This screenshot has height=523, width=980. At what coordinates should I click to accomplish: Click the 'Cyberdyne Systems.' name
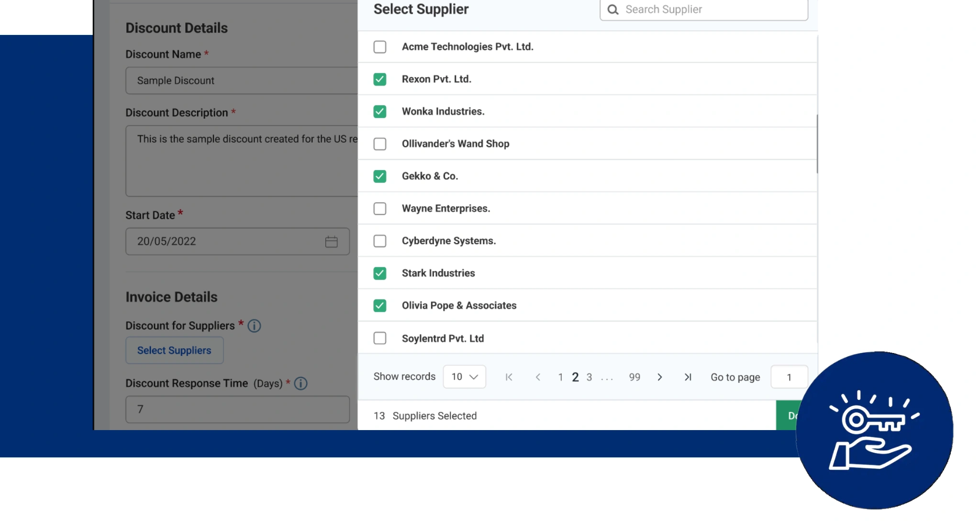pyautogui.click(x=449, y=241)
